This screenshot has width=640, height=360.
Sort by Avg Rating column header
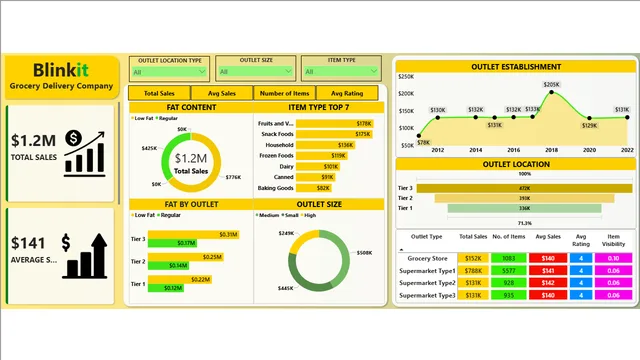point(581,240)
